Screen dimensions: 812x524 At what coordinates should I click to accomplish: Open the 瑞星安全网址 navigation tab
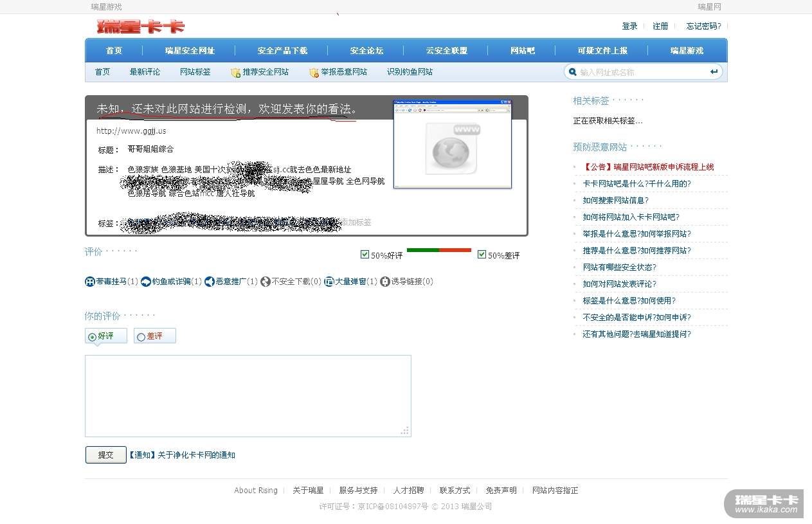[190, 51]
